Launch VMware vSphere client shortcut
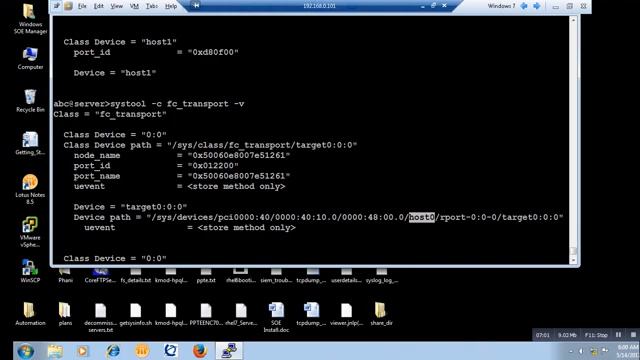This screenshot has width=640, height=360. click(x=30, y=232)
